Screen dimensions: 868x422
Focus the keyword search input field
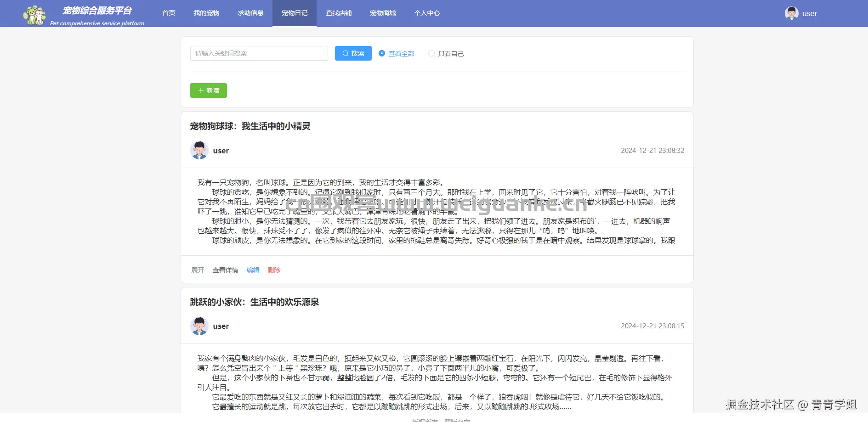pos(259,53)
